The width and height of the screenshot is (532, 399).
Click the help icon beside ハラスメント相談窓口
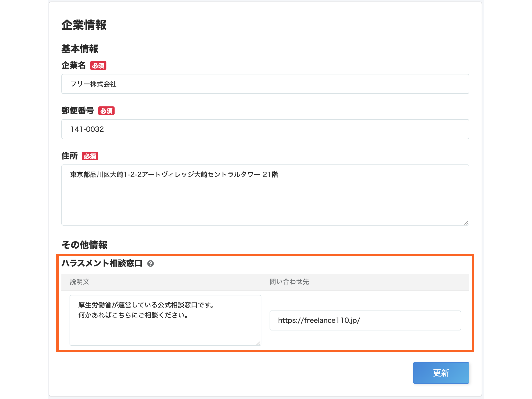point(150,263)
